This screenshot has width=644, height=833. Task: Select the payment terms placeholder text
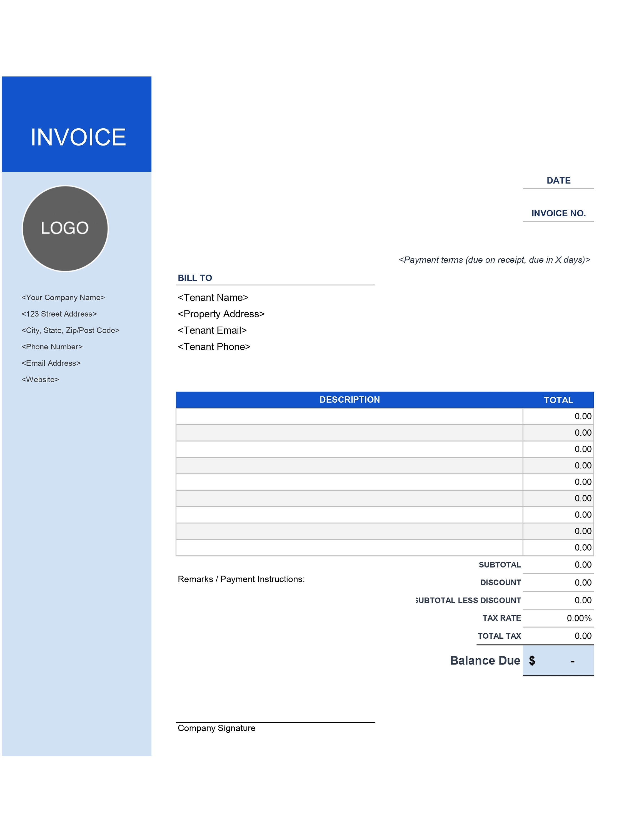coord(495,260)
